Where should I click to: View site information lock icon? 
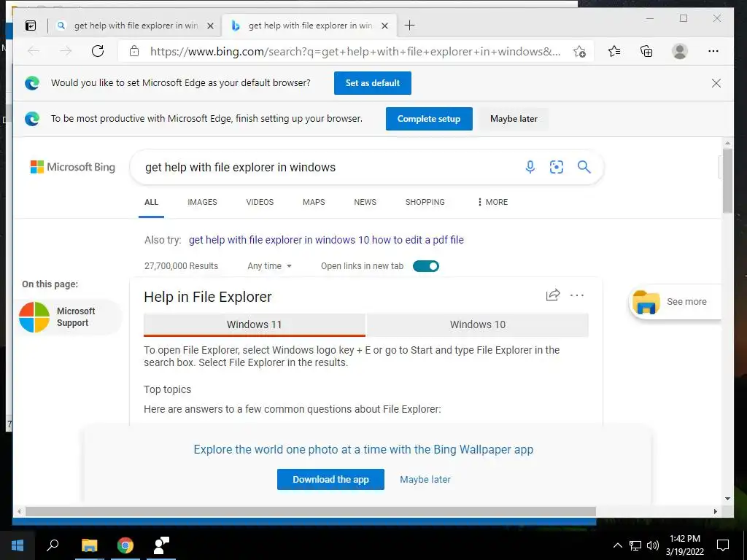pyautogui.click(x=134, y=51)
